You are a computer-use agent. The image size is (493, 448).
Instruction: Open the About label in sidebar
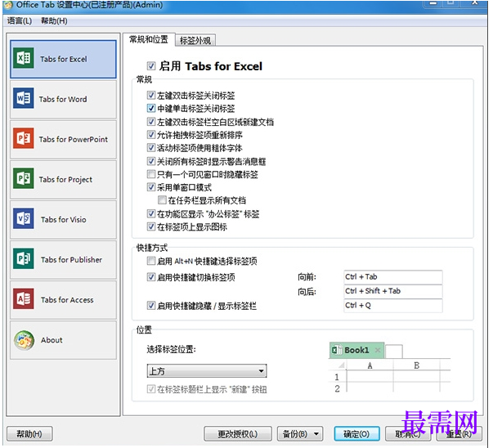52,340
